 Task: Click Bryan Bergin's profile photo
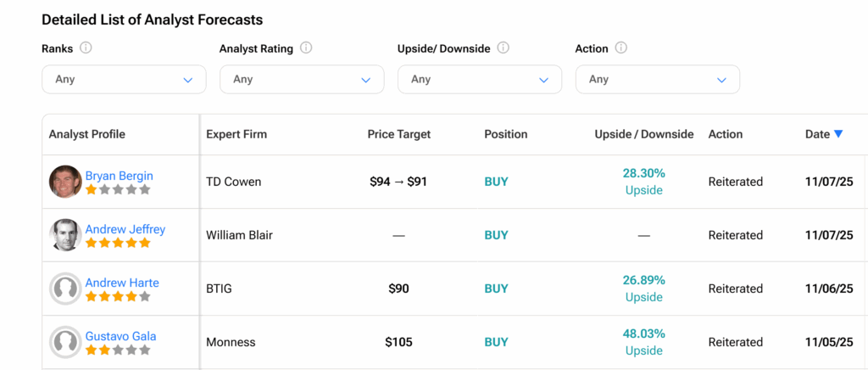point(65,182)
